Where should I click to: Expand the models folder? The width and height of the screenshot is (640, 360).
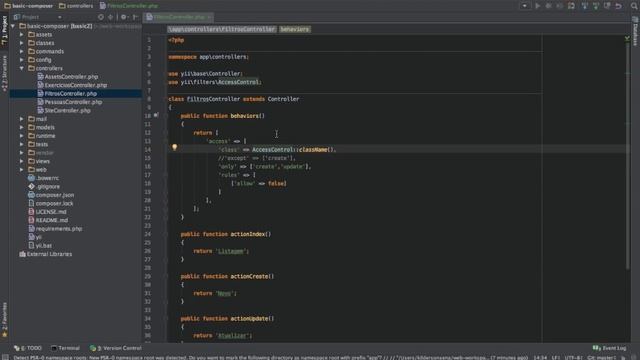(22, 127)
